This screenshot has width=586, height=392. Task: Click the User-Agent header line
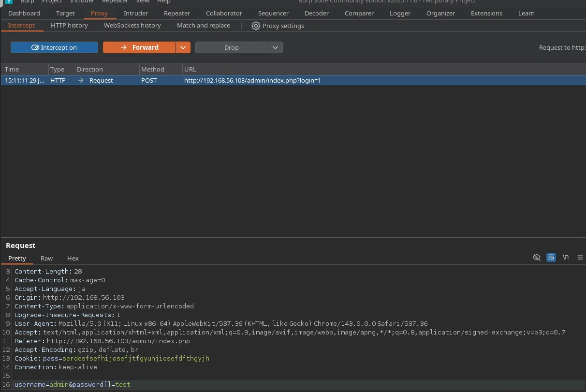pyautogui.click(x=221, y=324)
